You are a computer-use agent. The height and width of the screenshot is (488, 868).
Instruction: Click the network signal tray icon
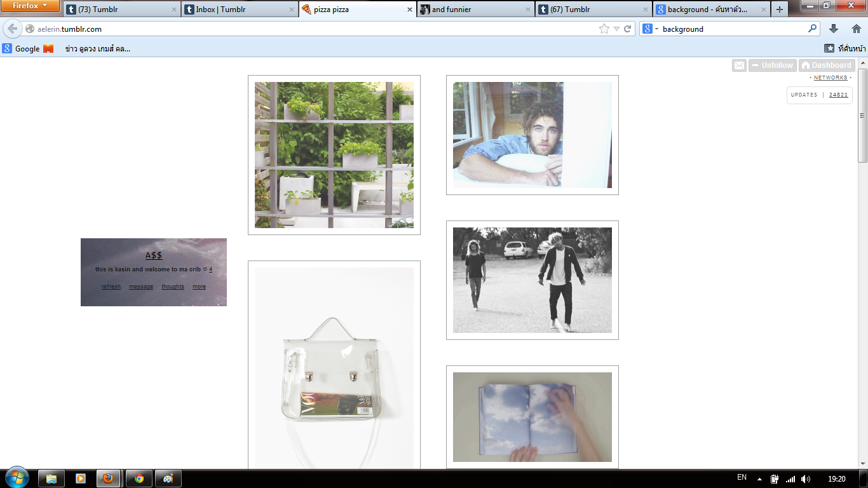[x=790, y=479]
